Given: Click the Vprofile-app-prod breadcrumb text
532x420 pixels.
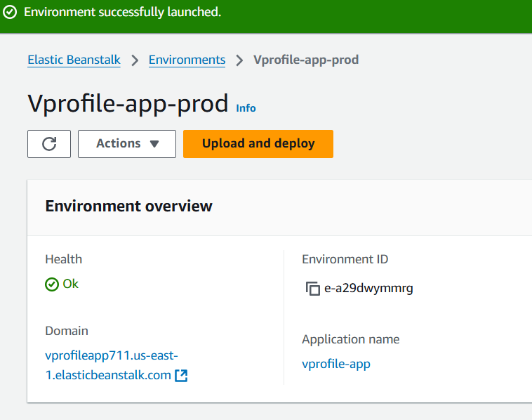Looking at the screenshot, I should tap(306, 60).
